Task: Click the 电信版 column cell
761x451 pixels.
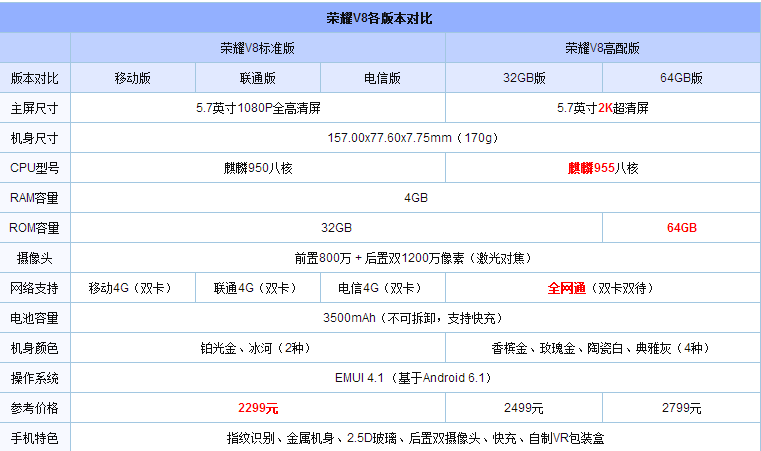Action: [x=382, y=78]
